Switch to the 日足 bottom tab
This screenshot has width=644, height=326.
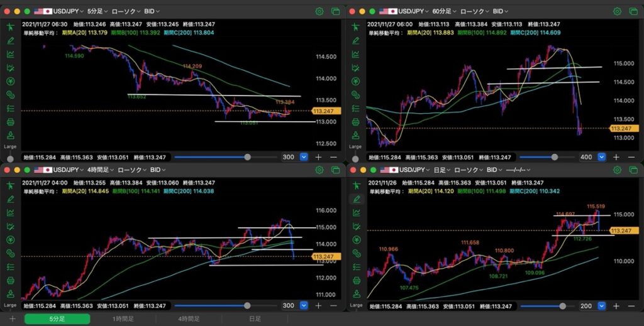point(255,319)
